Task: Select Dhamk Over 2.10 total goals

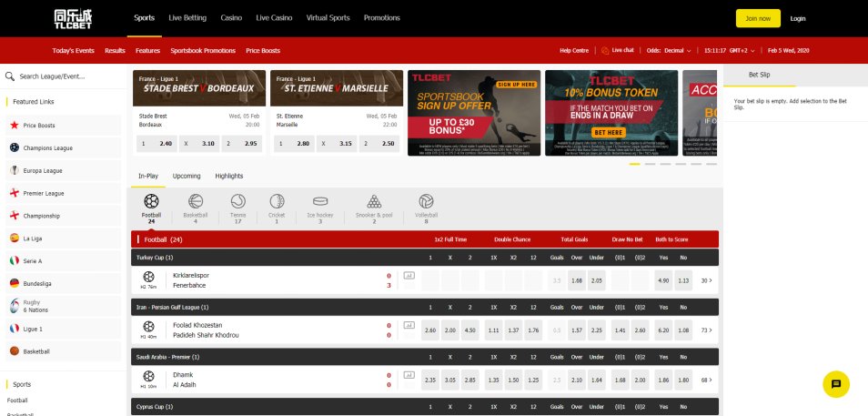Action: click(x=576, y=380)
